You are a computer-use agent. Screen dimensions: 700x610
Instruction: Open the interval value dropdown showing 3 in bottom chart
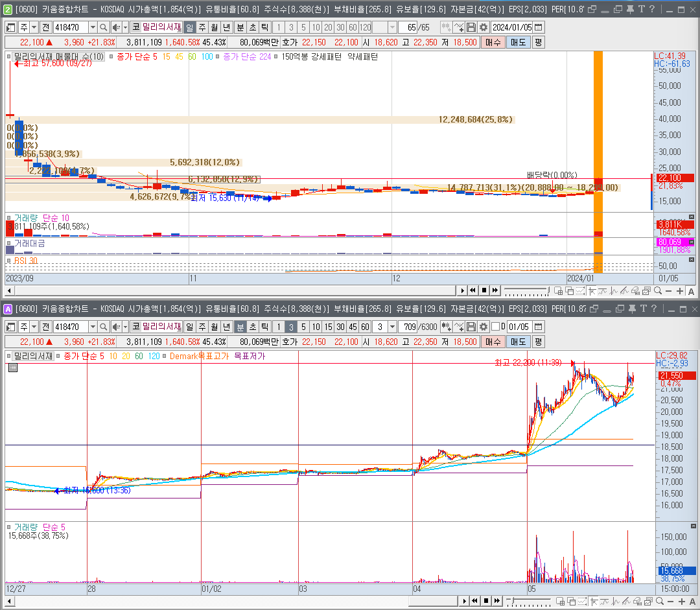point(392,327)
